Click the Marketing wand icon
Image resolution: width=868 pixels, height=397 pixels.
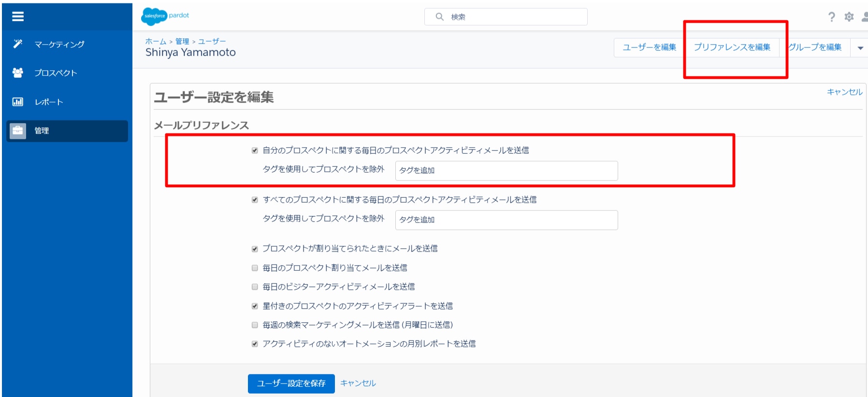(18, 44)
